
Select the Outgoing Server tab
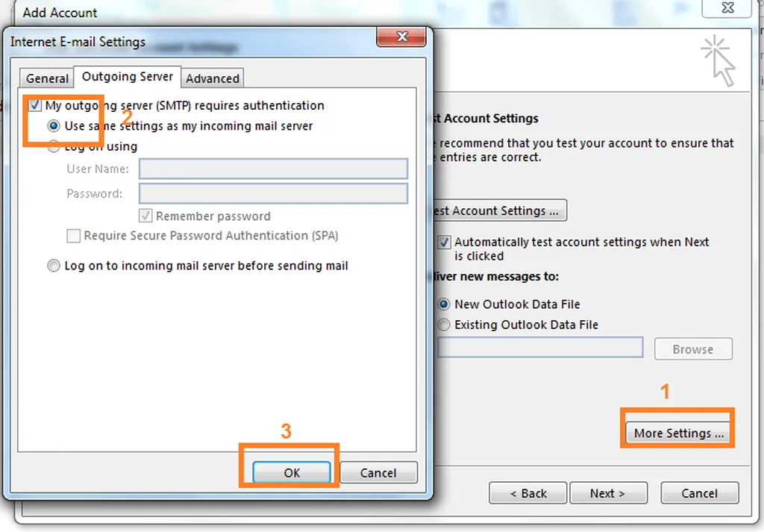127,77
